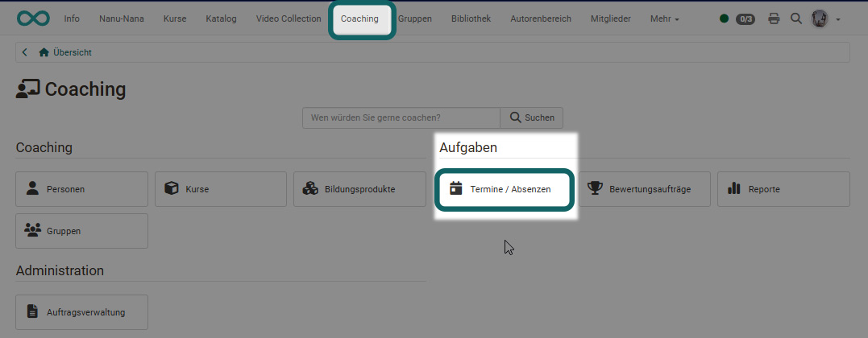This screenshot has width=868, height=338.
Task: Open Kurse in top navigation
Action: [x=175, y=19]
